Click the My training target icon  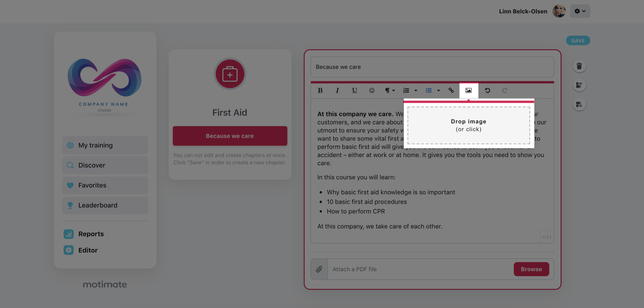point(70,145)
